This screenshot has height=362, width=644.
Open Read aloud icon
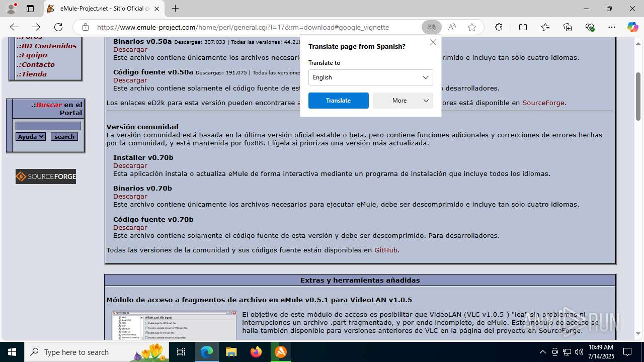452,27
